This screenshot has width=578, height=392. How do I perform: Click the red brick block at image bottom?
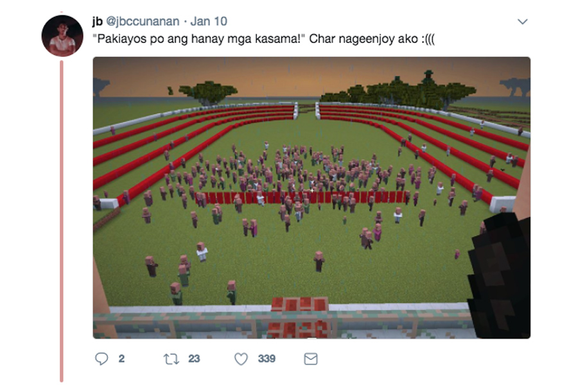[x=300, y=318]
